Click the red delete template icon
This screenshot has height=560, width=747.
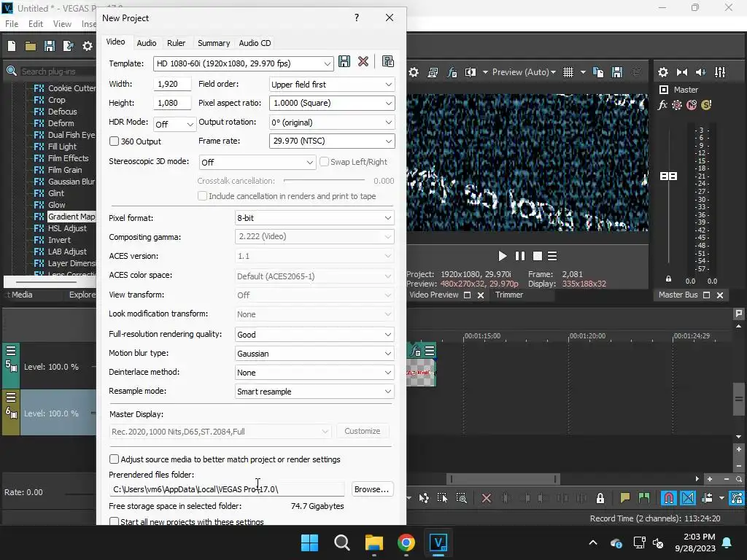point(363,61)
